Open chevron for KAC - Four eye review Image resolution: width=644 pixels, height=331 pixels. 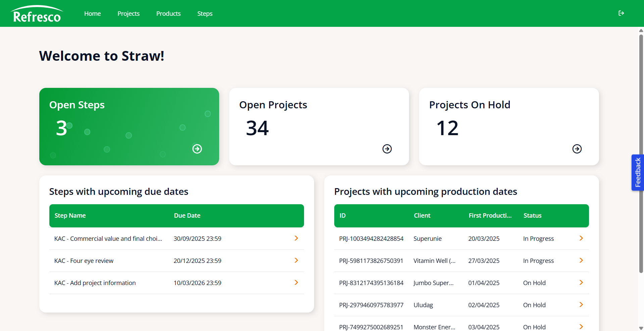click(296, 260)
